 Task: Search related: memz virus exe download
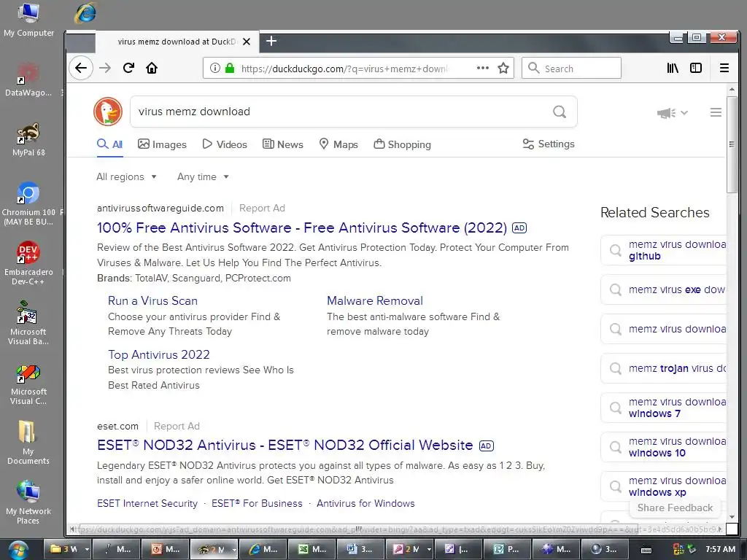(664, 289)
